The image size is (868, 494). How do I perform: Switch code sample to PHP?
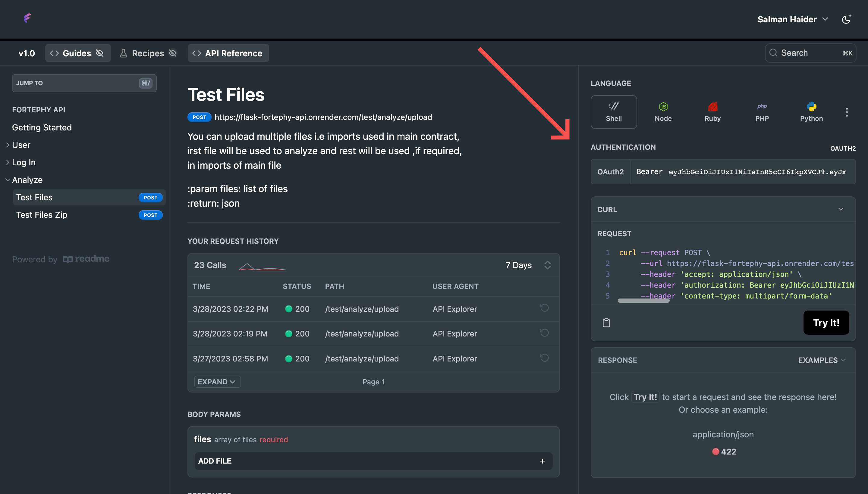click(762, 112)
